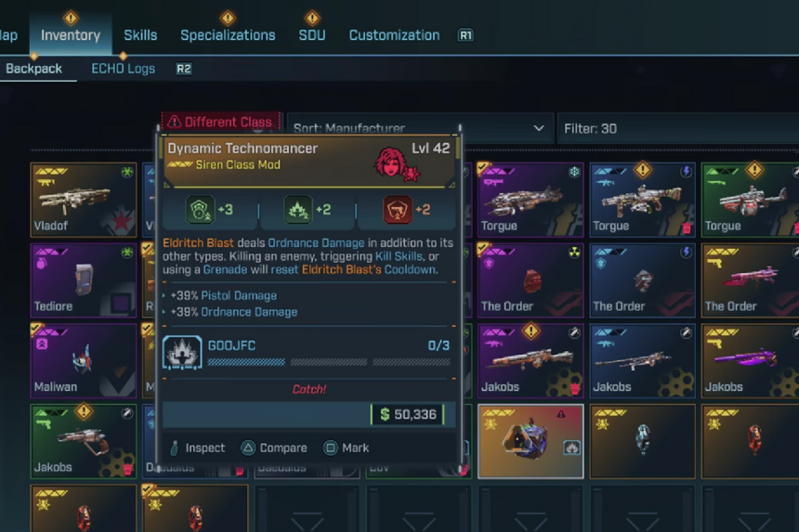Toggle the square Mark item control
Viewport: 799px width, 532px height.
pyautogui.click(x=330, y=448)
